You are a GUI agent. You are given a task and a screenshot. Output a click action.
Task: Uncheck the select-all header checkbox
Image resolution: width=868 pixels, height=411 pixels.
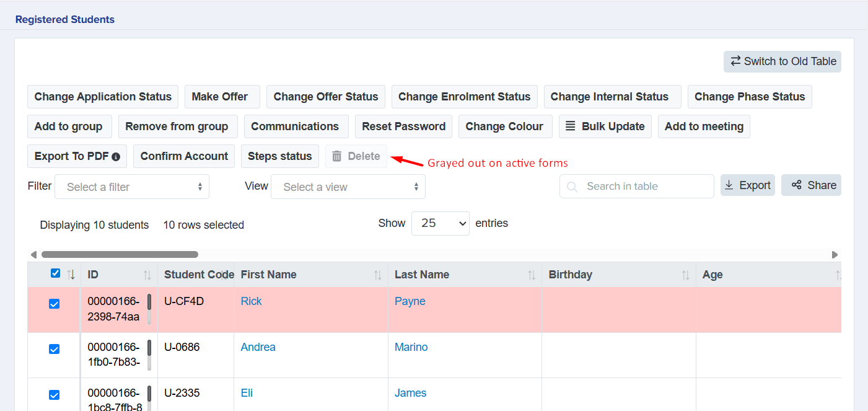pyautogui.click(x=55, y=273)
